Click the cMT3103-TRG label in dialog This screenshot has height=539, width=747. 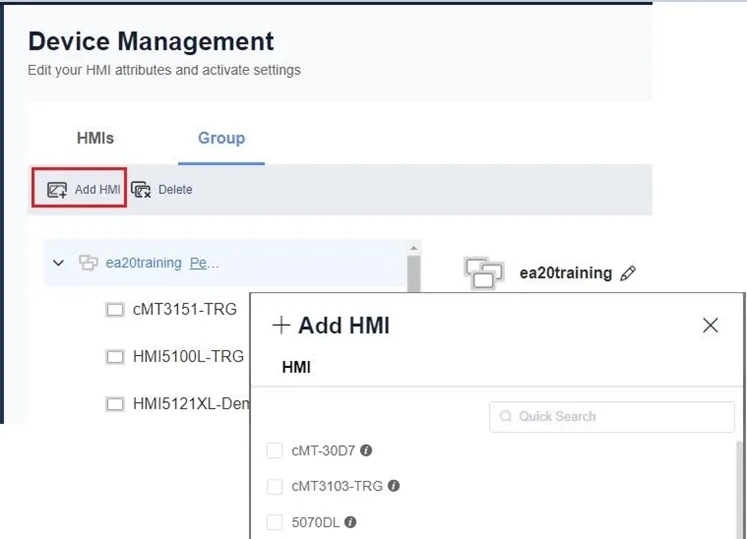(x=337, y=486)
